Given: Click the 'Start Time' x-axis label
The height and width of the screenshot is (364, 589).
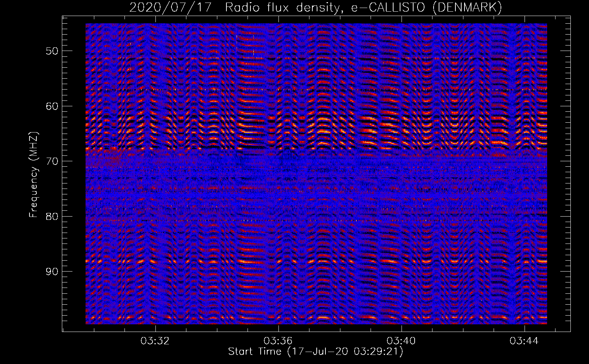Looking at the screenshot, I should click(x=316, y=352).
